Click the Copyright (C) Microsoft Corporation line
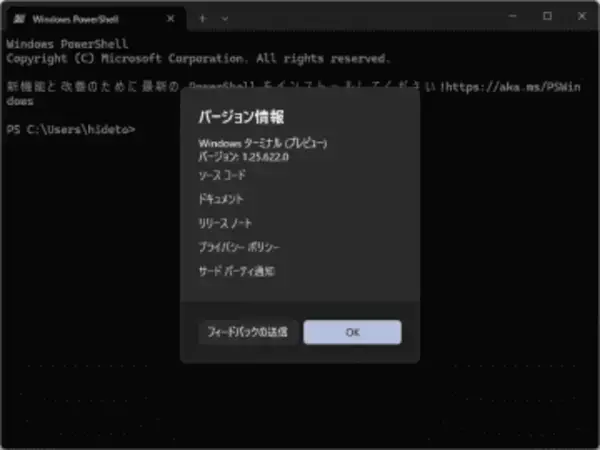The image size is (600, 450). click(x=198, y=59)
